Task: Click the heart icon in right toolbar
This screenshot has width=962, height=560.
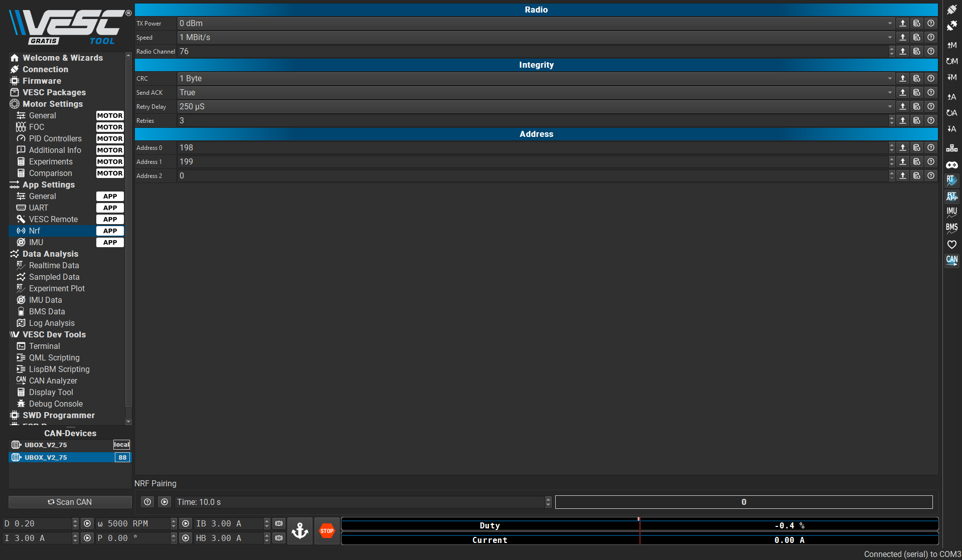Action: coord(951,244)
